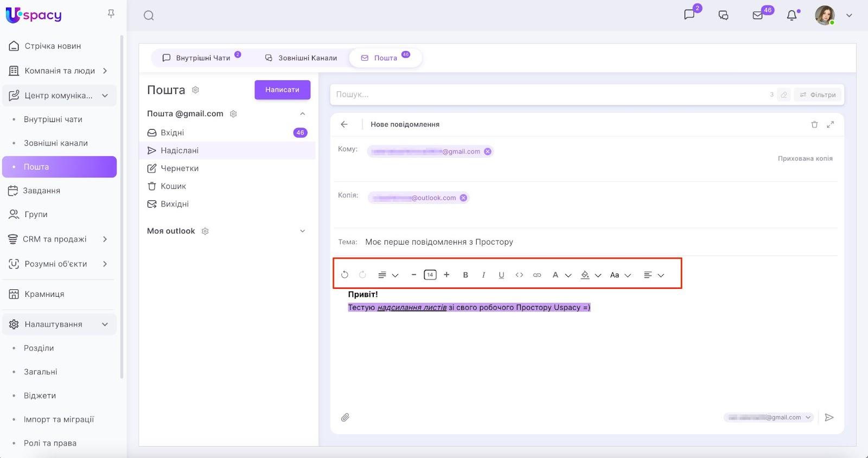Expand the Моя outlook mailbox
The image size is (868, 458).
[x=303, y=231]
